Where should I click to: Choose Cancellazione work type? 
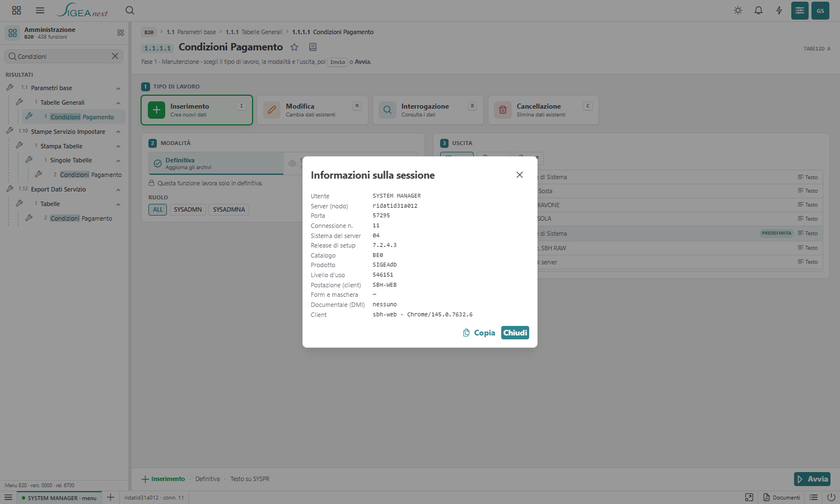(543, 110)
